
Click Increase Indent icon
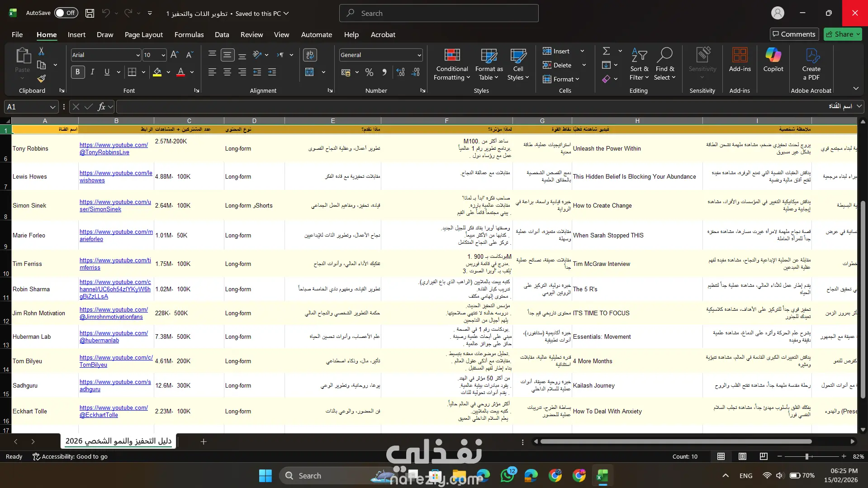[272, 72]
